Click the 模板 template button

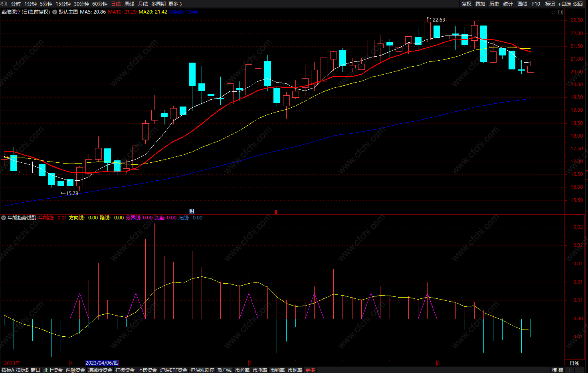pyautogui.click(x=558, y=370)
